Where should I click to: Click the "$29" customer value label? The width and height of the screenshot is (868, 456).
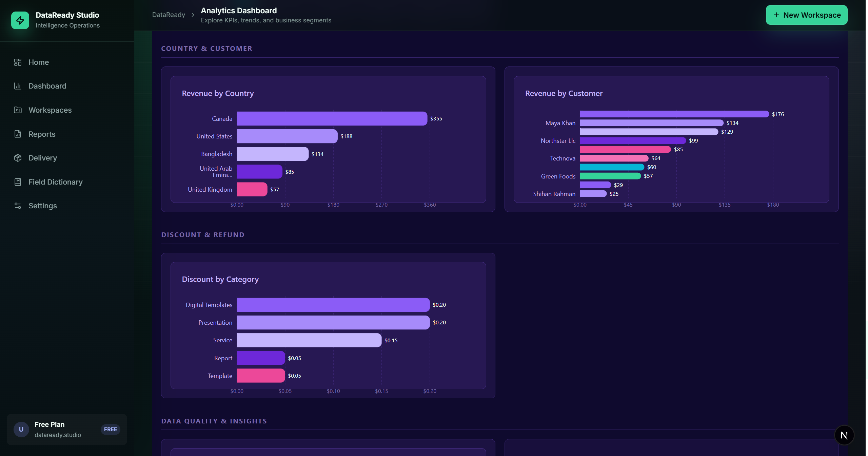coord(618,185)
